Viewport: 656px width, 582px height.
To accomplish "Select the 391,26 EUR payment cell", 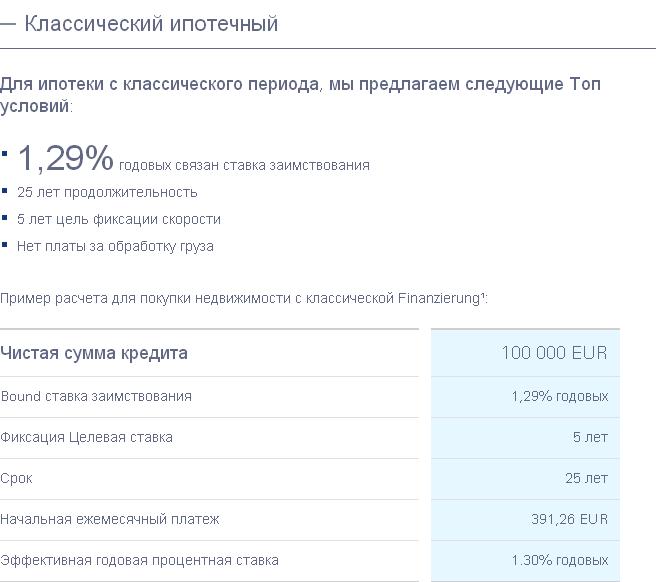I will 569,519.
